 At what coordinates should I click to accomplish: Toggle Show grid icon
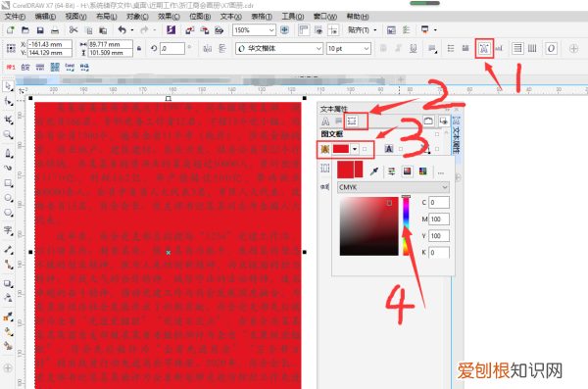318,30
